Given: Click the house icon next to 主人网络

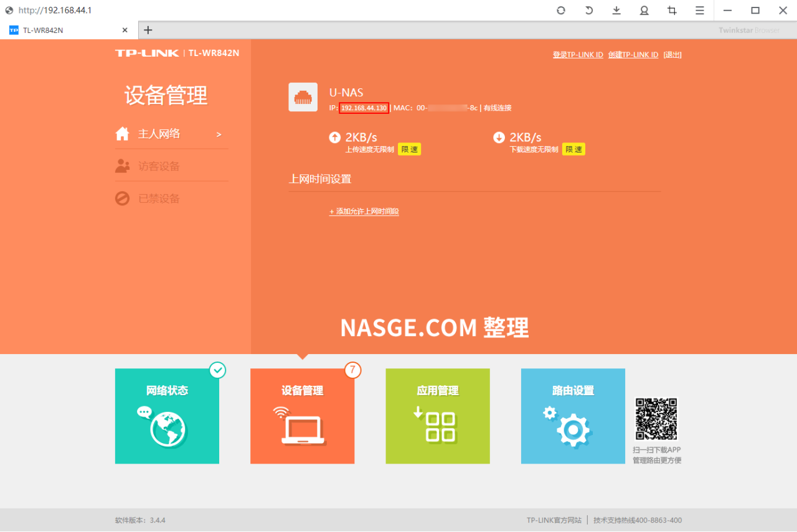Looking at the screenshot, I should pos(123,134).
